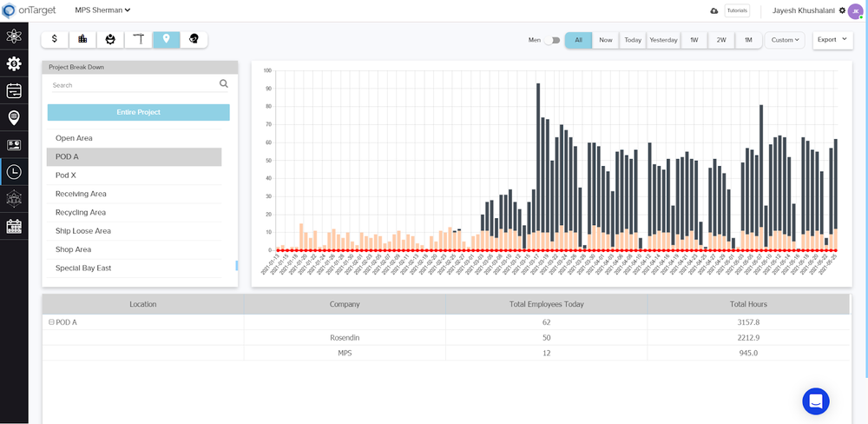
Task: Open the calendar grid sidebar icon
Action: [x=14, y=226]
